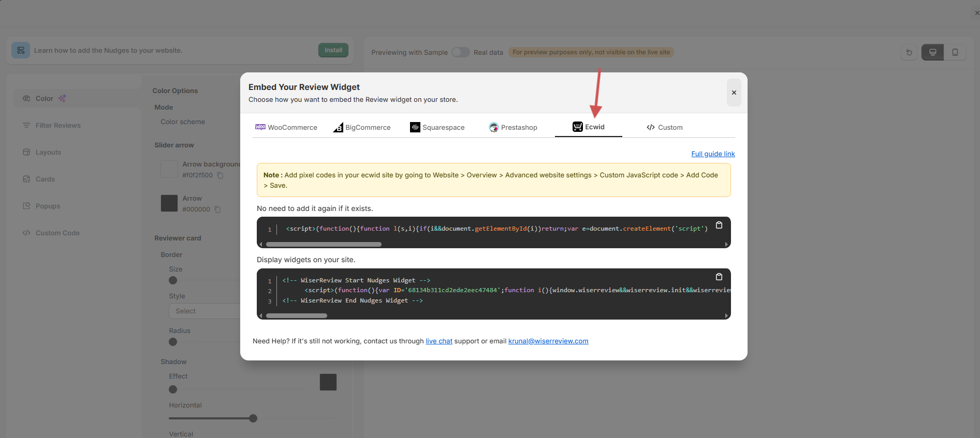Open the Squarespace tab

tap(437, 128)
